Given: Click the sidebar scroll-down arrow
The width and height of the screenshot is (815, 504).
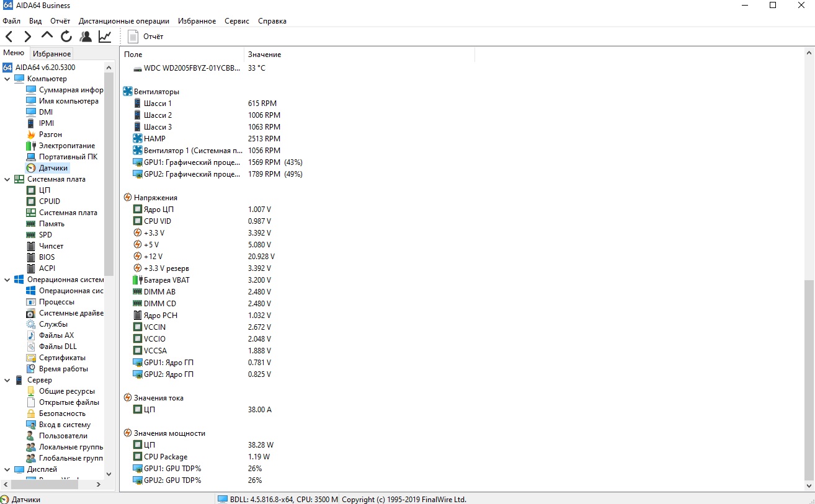Looking at the screenshot, I should coord(109,474).
